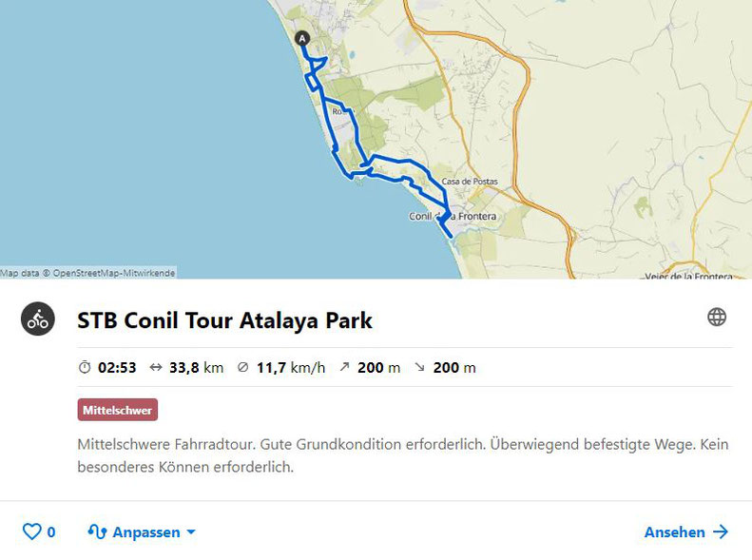This screenshot has height=560, width=752.
Task: Like the tour with heart icon
Action: tap(32, 531)
